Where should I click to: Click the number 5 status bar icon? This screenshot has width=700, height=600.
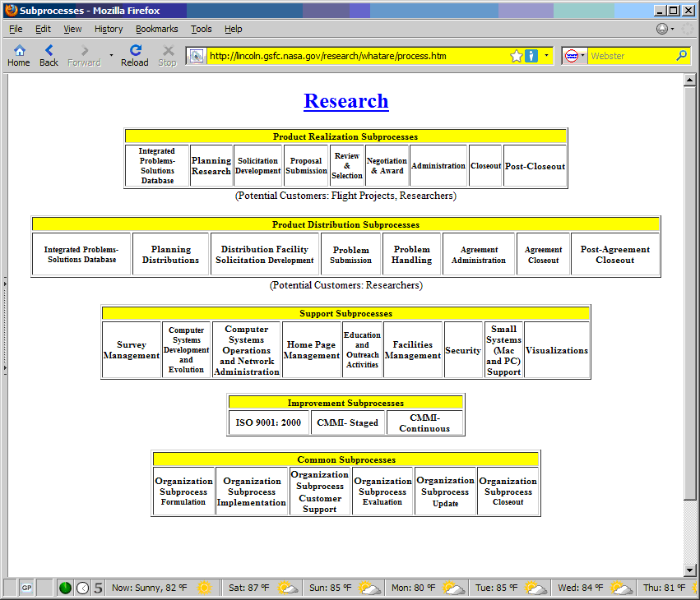[98, 588]
